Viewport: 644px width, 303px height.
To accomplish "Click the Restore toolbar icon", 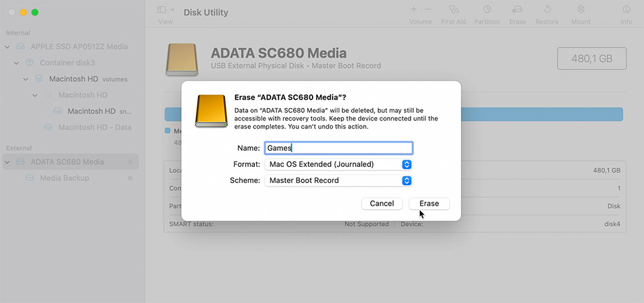I will (x=547, y=9).
